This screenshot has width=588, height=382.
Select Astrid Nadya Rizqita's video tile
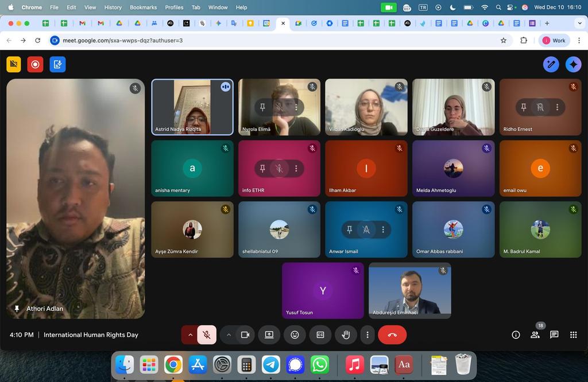[192, 107]
